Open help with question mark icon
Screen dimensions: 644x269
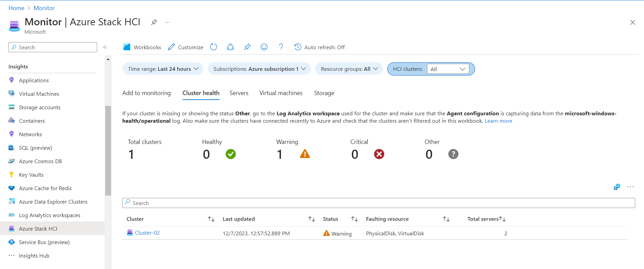click(281, 47)
